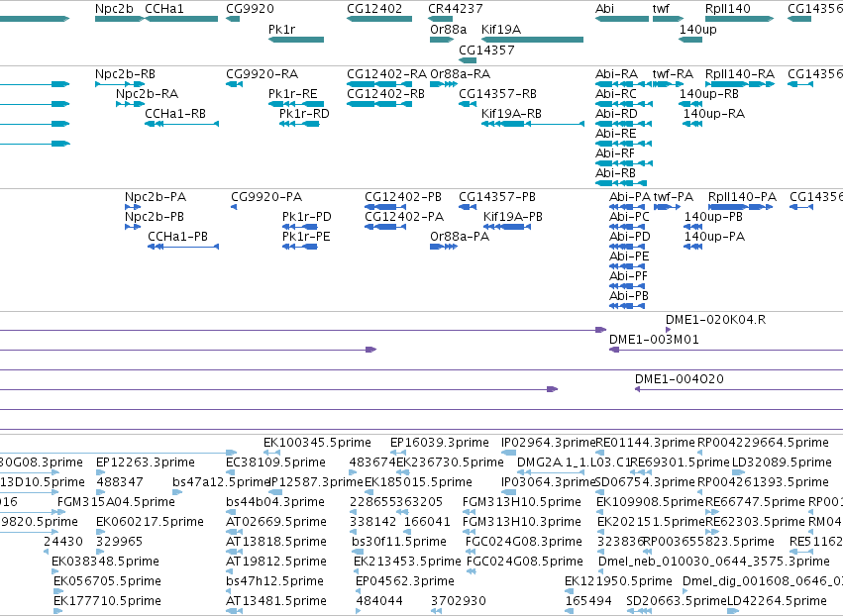Click EST EK121950.5prime
This screenshot has width=843, height=616.
coord(570,590)
